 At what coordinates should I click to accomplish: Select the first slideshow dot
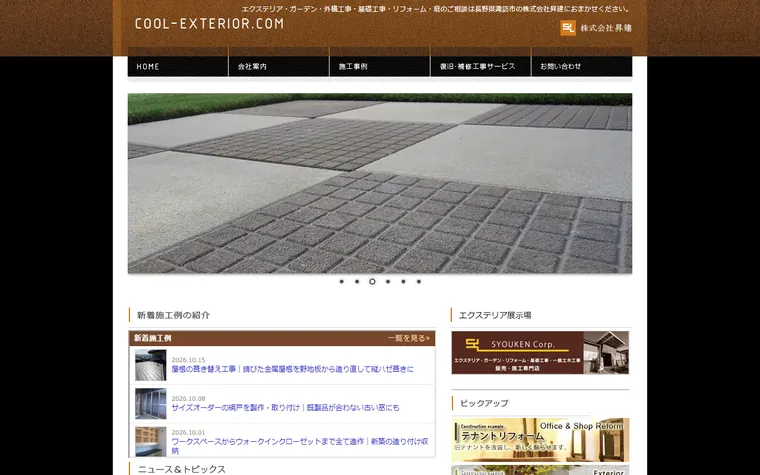342,282
